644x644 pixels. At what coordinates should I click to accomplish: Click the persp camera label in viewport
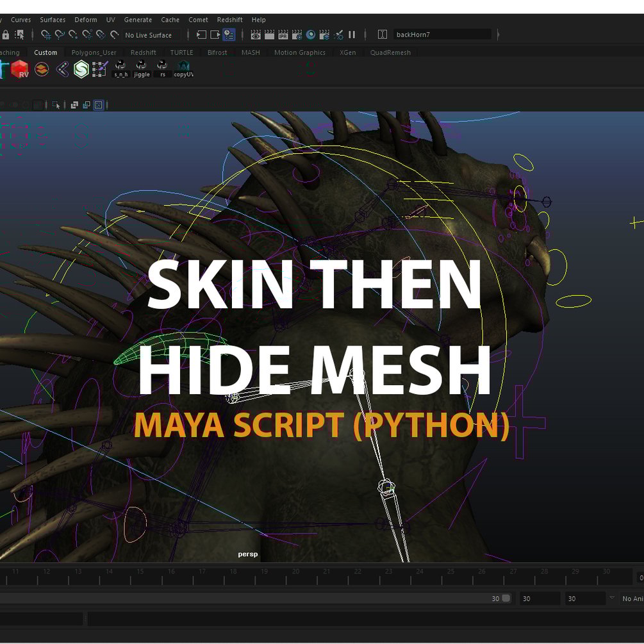pyautogui.click(x=248, y=554)
